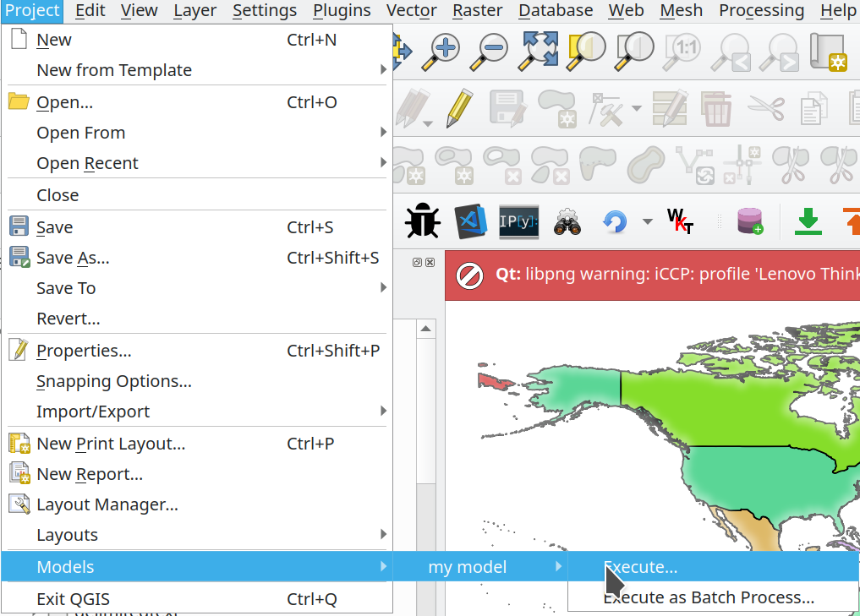Viewport: 860px width, 616px height.
Task: Click the blue plugin reloader arrow icon
Action: click(x=615, y=221)
